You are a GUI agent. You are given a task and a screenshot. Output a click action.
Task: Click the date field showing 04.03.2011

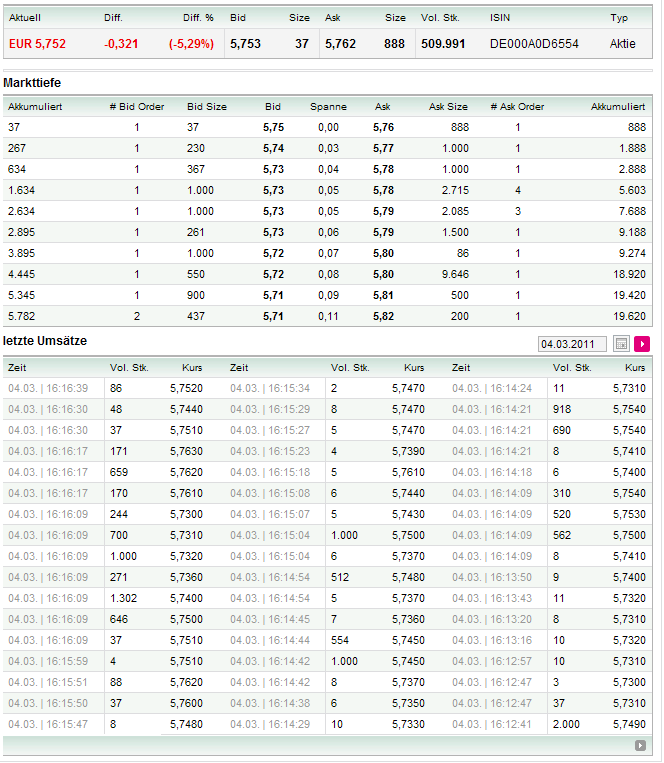click(573, 344)
